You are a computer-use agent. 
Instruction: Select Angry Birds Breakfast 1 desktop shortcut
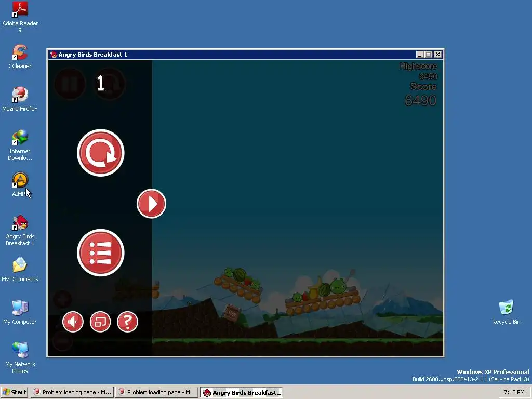[x=20, y=230]
